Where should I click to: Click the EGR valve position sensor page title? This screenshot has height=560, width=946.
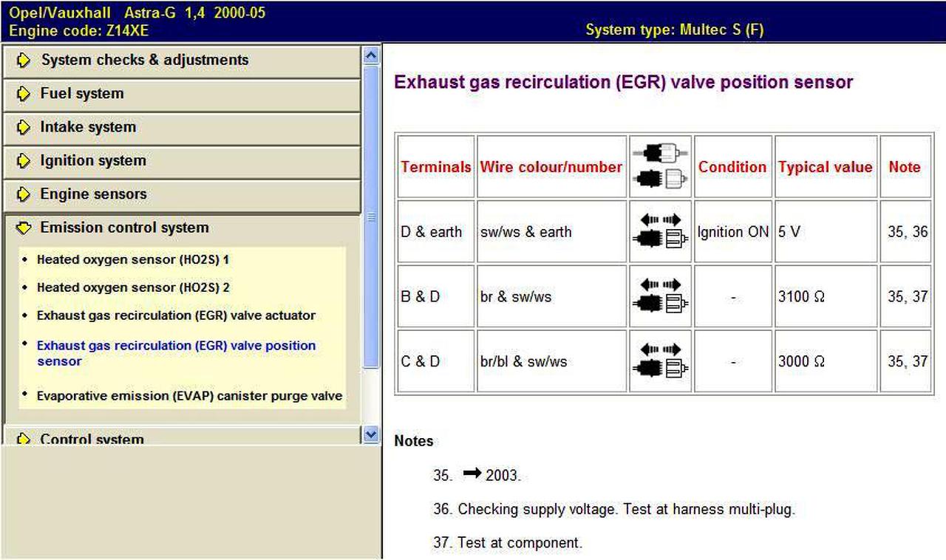624,82
